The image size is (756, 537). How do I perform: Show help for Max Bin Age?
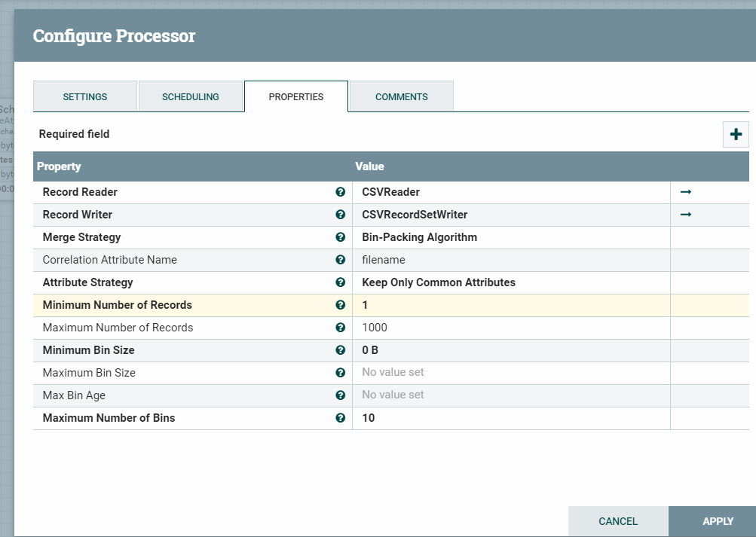[x=341, y=395]
